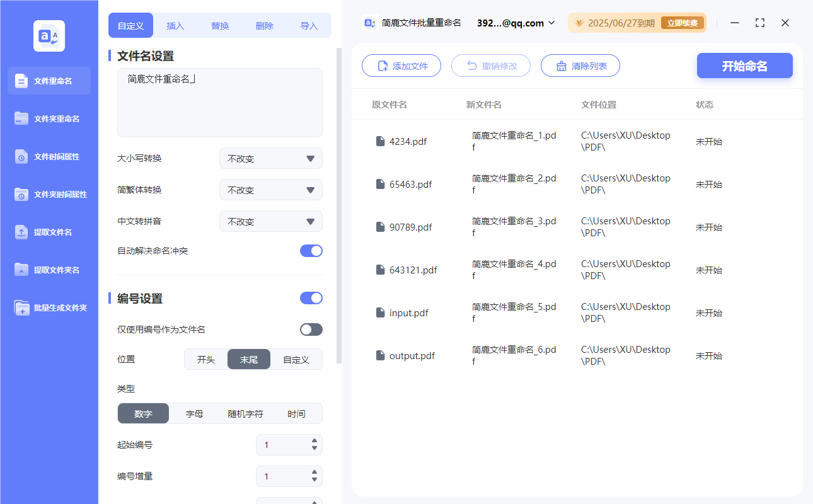Select the 文件时间属性 tool in sidebar
This screenshot has width=813, height=504.
49,156
